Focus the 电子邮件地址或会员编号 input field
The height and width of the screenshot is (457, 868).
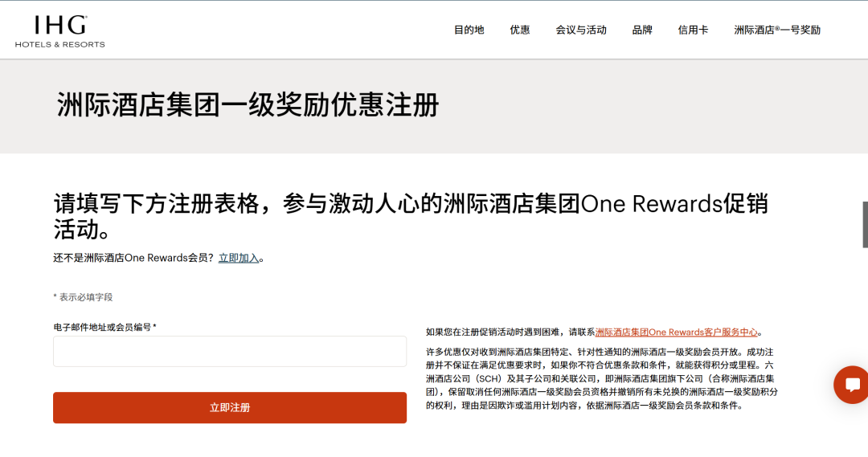[230, 351]
